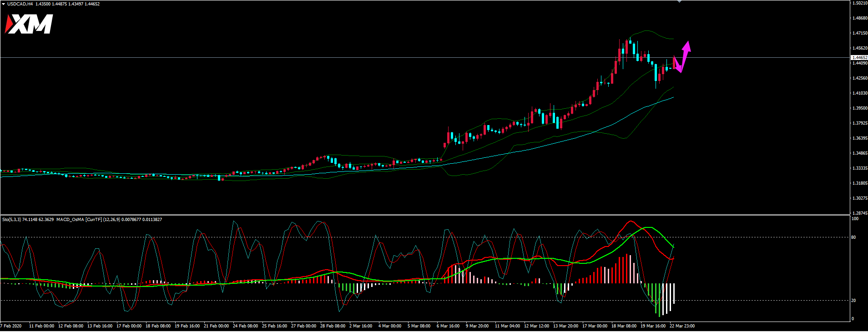
Task: Click the gray chart shift triangle marker
Action: coord(679,2)
